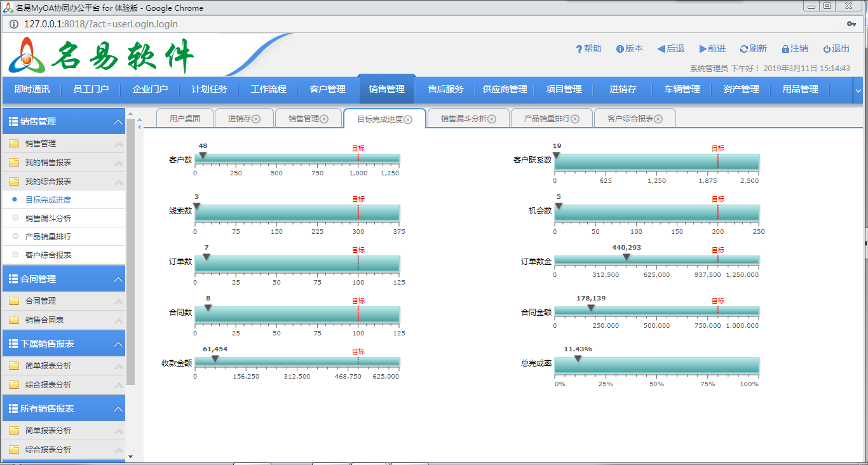Click the 后退 back link
868x465 pixels.
coord(671,49)
